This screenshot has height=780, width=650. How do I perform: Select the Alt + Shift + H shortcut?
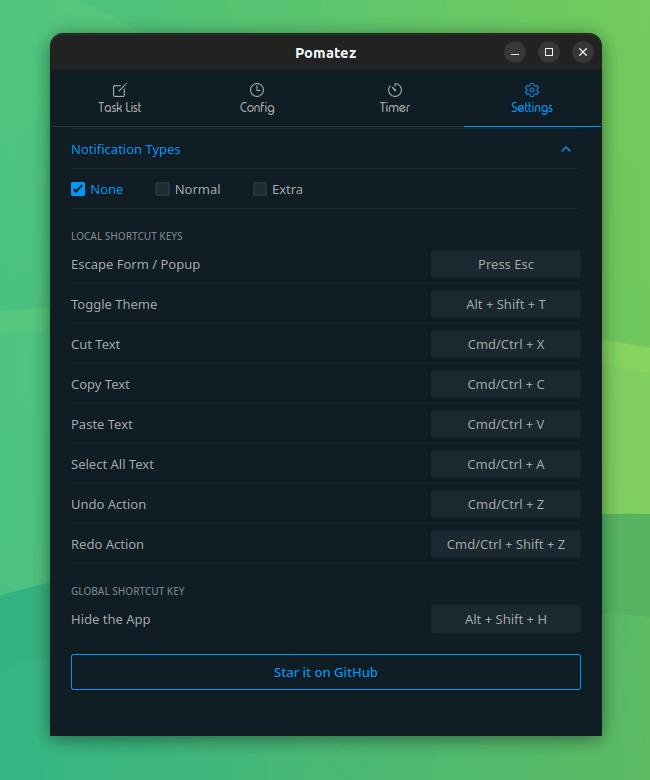[506, 619]
